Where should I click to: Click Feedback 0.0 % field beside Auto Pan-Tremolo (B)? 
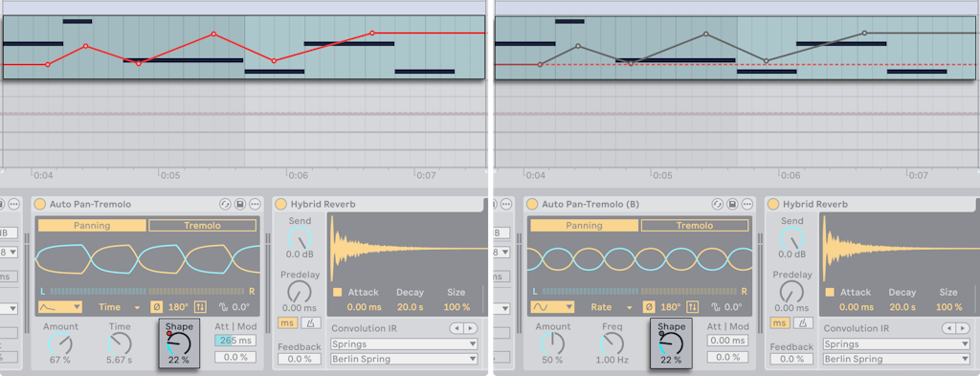pyautogui.click(x=791, y=359)
